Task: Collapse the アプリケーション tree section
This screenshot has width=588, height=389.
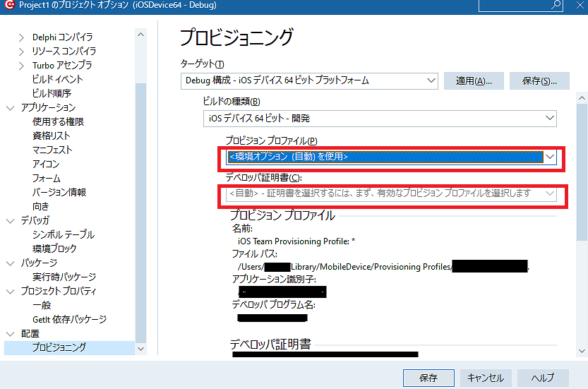Action: coord(11,108)
